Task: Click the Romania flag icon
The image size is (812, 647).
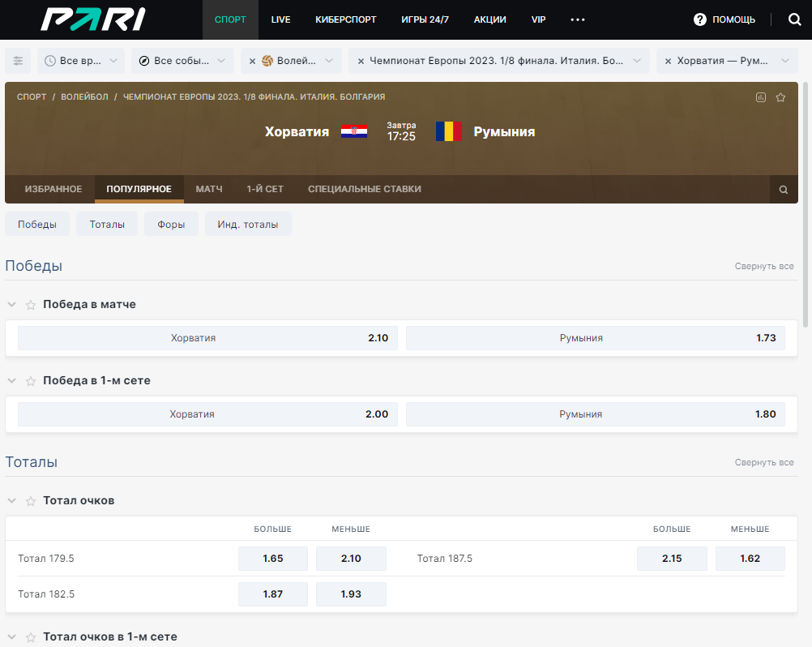Action: coord(448,131)
